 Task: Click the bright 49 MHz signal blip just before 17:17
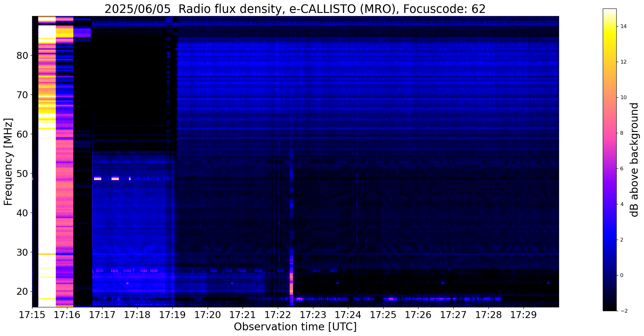coord(98,178)
